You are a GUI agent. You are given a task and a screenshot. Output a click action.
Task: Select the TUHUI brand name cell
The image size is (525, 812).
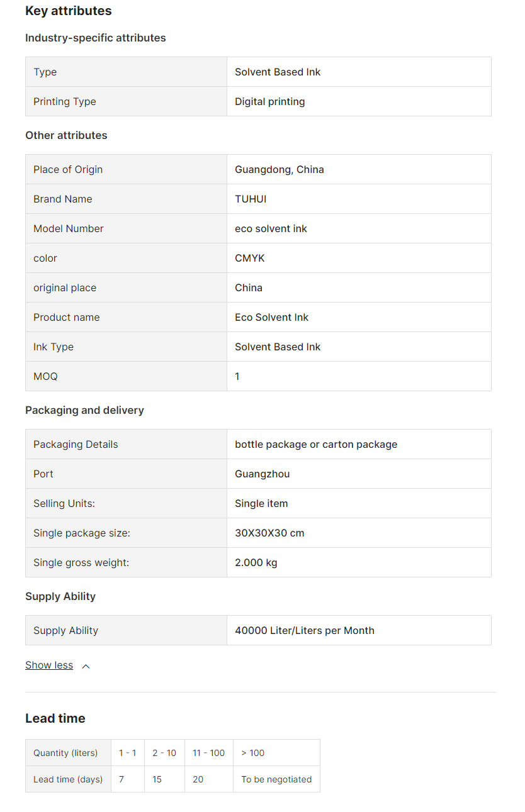(x=251, y=199)
